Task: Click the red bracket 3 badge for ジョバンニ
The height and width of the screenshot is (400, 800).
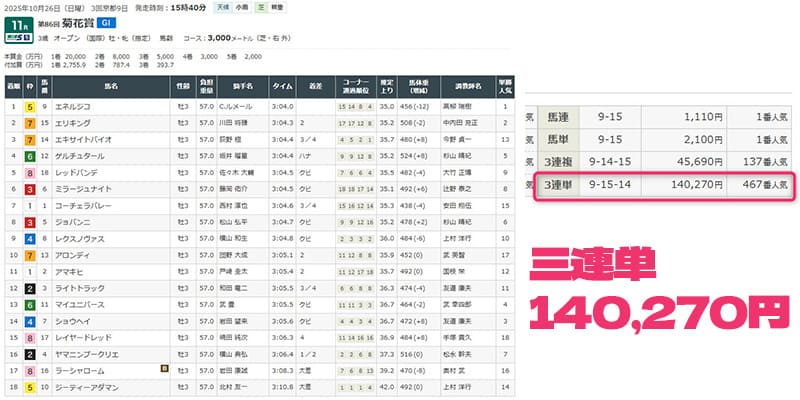Action: click(x=30, y=222)
